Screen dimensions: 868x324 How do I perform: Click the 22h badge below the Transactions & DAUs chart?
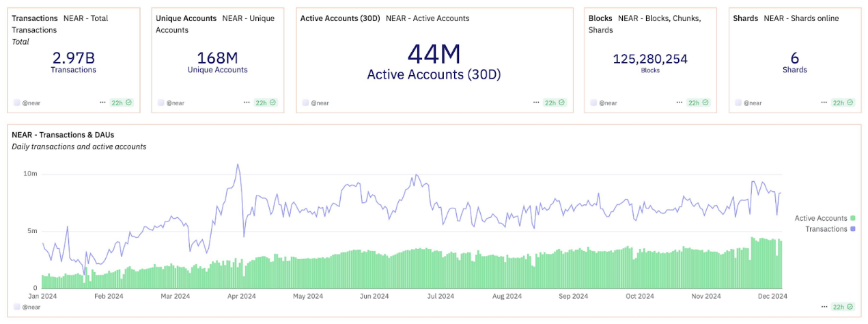pos(843,307)
